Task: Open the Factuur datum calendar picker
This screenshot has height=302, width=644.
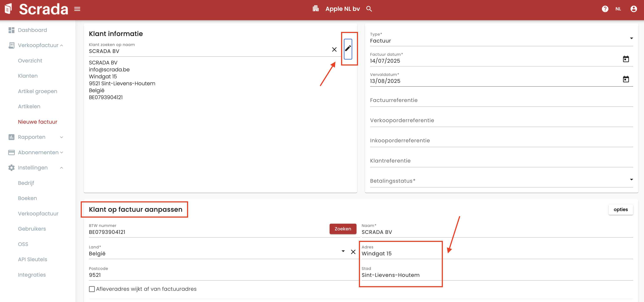Action: click(626, 59)
